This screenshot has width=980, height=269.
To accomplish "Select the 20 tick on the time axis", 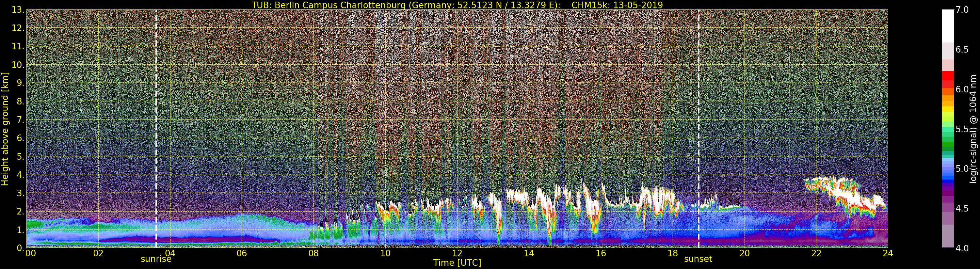I will (x=744, y=253).
